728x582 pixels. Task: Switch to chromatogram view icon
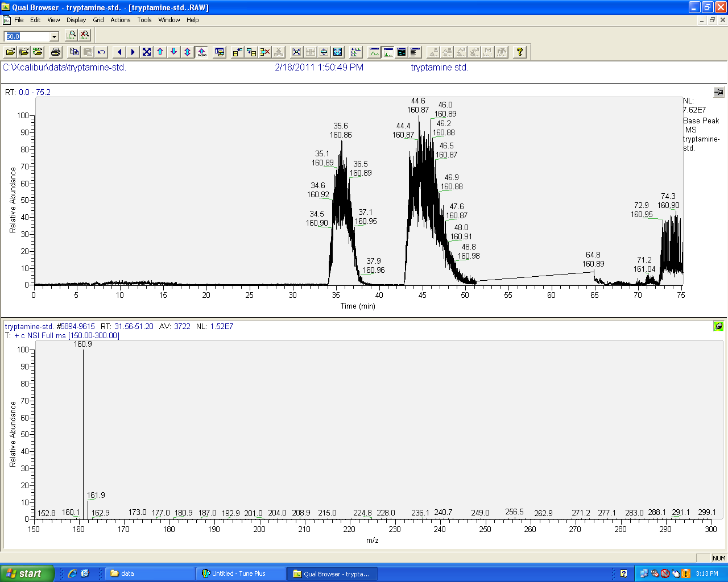pos(374,52)
